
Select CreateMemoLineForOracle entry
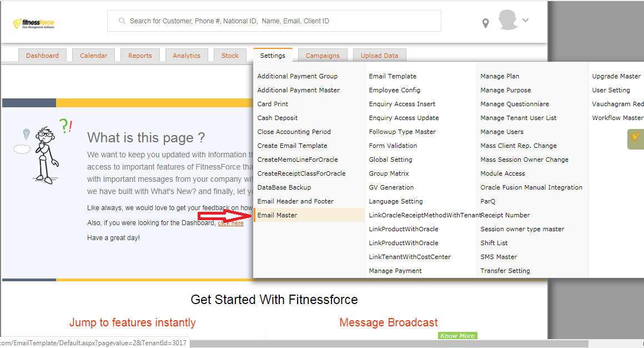(298, 160)
